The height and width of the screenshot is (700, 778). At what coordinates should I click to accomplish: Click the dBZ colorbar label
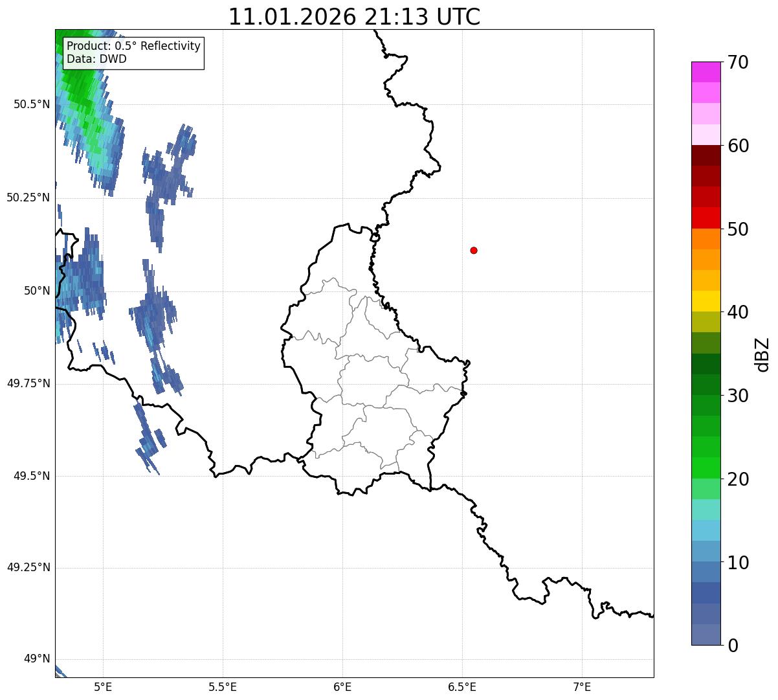pyautogui.click(x=762, y=354)
